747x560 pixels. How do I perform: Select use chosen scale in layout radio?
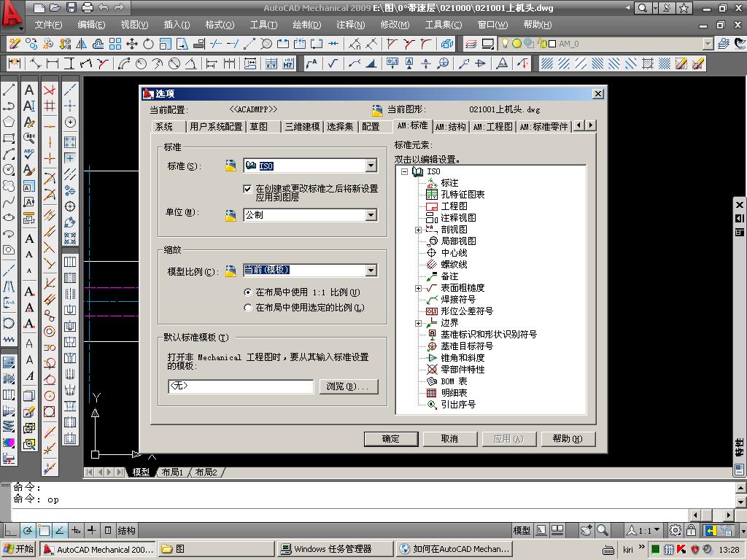247,308
